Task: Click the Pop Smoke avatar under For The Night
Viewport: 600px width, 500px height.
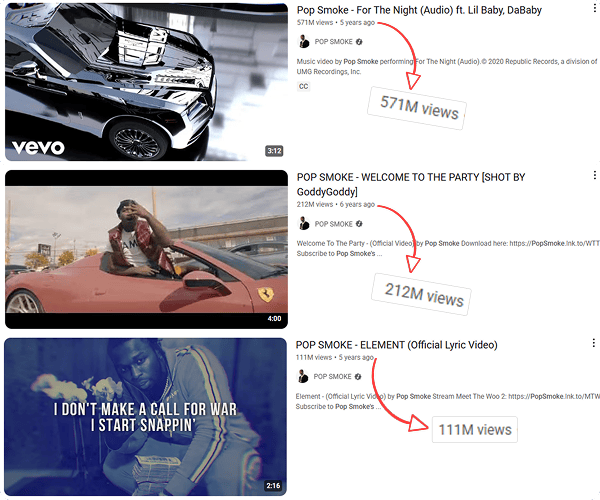Action: pyautogui.click(x=304, y=42)
